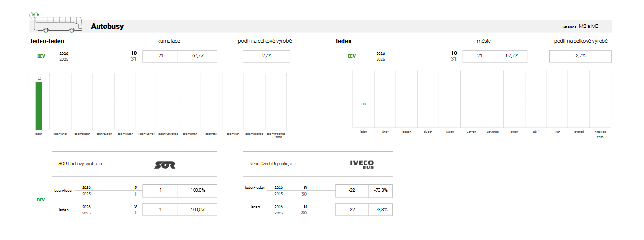The width and height of the screenshot is (644, 240).
Task: Click the -67,7% box in monthly section
Action: click(511, 56)
